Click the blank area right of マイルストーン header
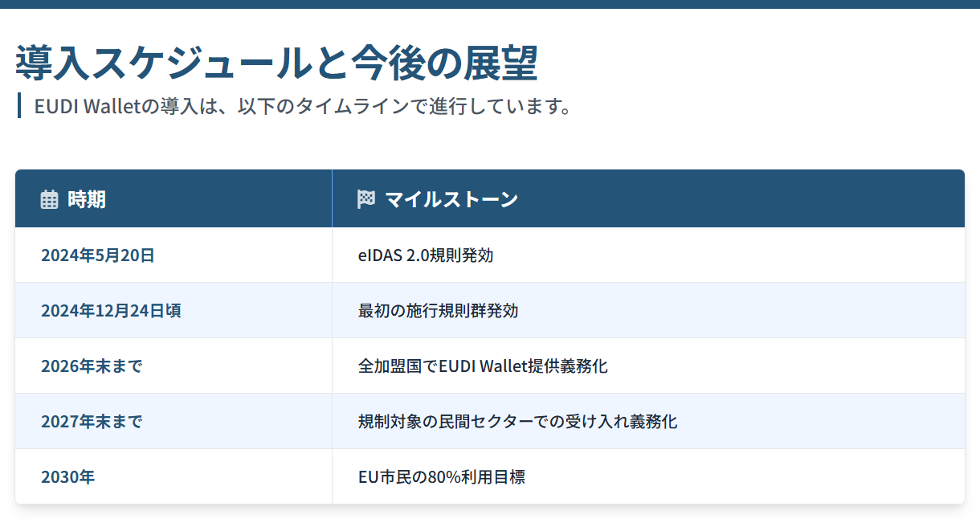Viewport: 980px width, 527px height. point(739,199)
